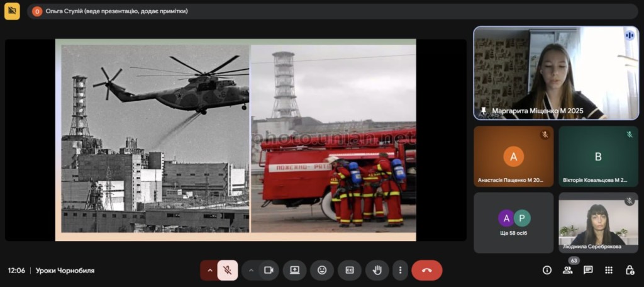Turn on closed captions
The height and width of the screenshot is (287, 644).
tap(350, 270)
